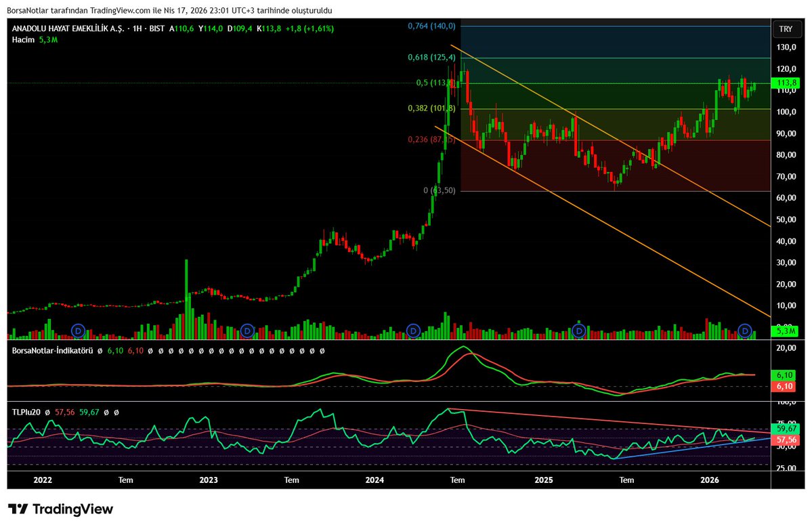This screenshot has height=529, width=812.
Task: Click the +1,8 (+1,61%) change value
Action: coord(309,28)
